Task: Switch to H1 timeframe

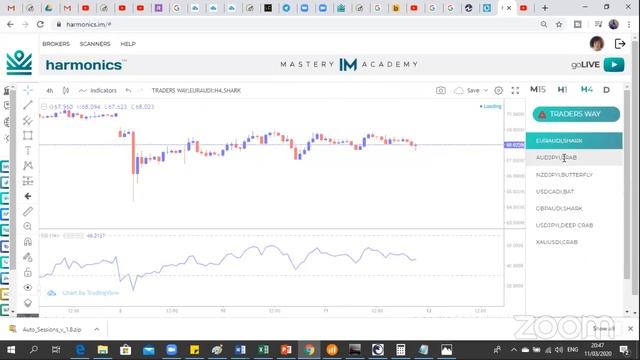Action: 562,90
